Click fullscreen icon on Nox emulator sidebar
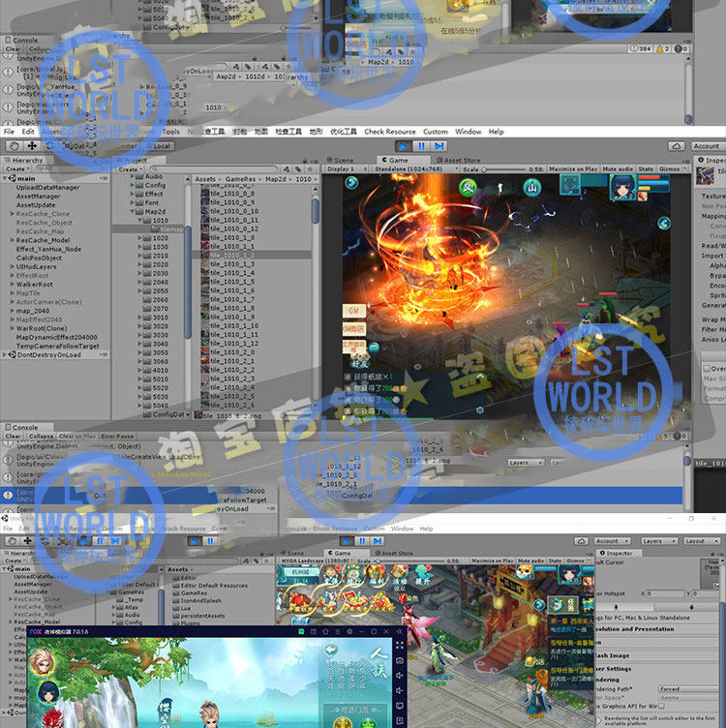726x728 pixels. [400, 646]
